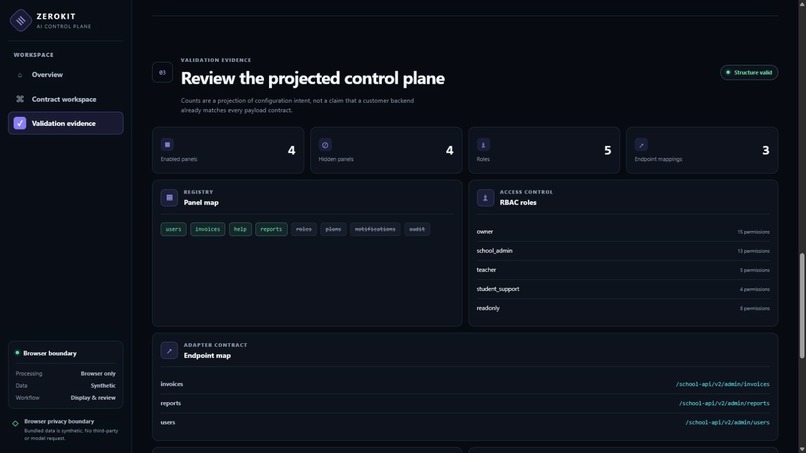This screenshot has width=806, height=453.
Task: Click the Enabled panels square icon
Action: (x=168, y=145)
